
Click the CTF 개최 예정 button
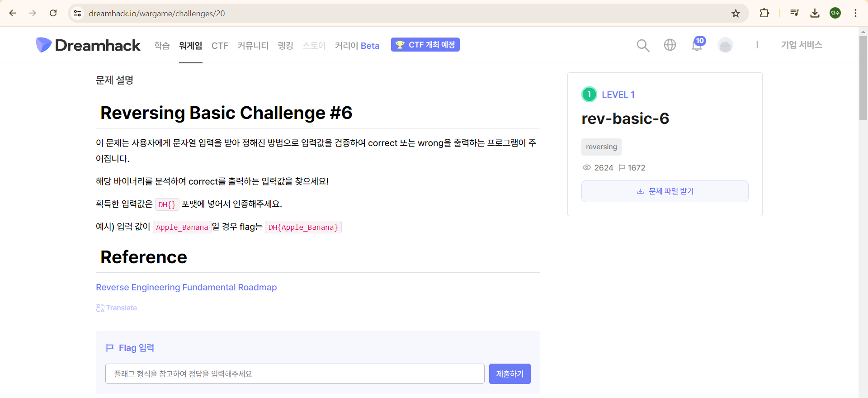[x=425, y=45]
